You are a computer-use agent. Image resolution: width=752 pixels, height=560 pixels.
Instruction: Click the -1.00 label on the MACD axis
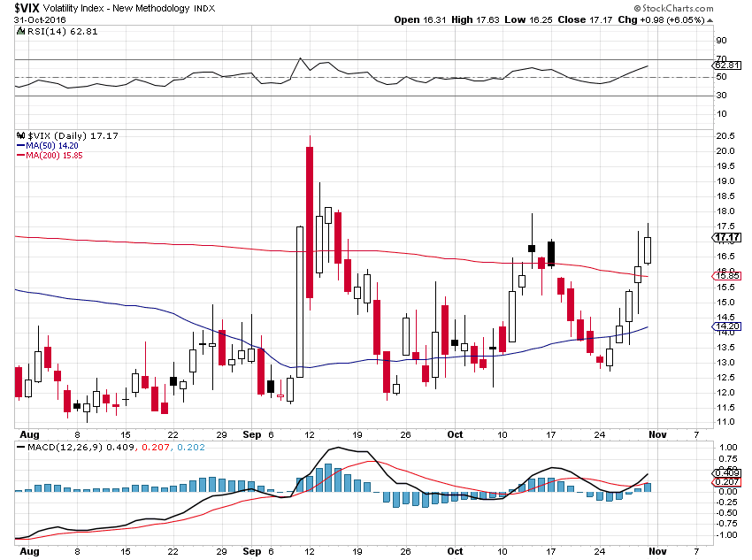[x=726, y=535]
